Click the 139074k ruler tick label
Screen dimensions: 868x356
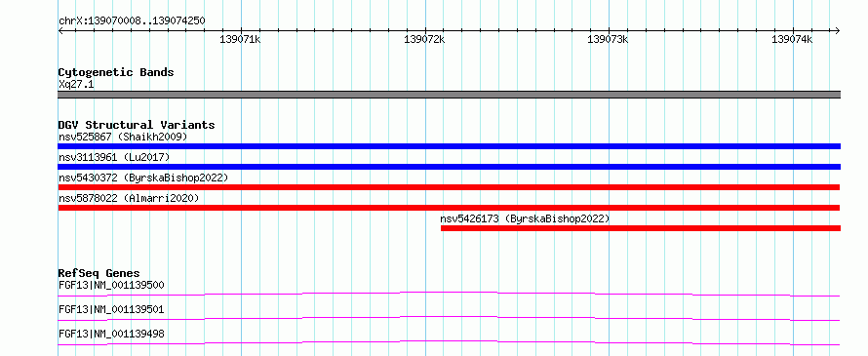[x=792, y=39]
